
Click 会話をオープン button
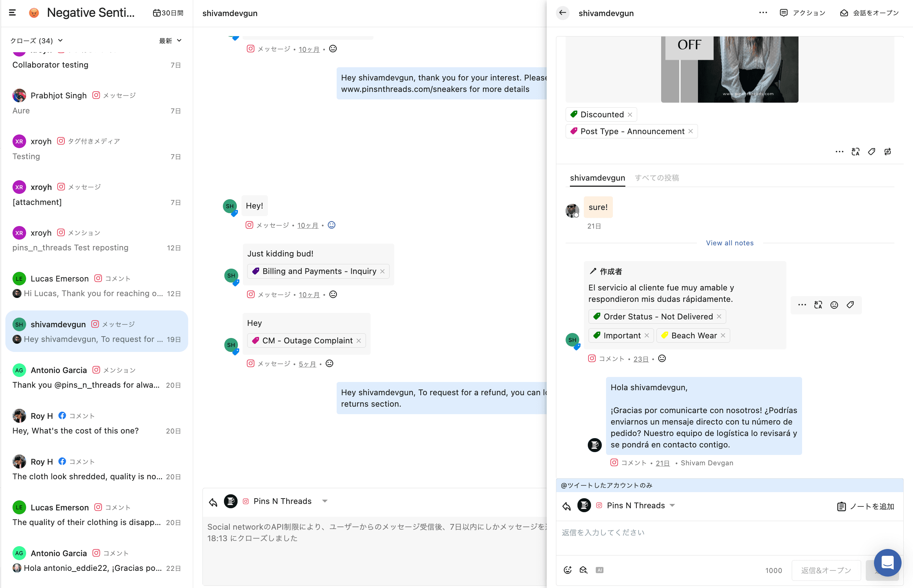click(x=869, y=13)
